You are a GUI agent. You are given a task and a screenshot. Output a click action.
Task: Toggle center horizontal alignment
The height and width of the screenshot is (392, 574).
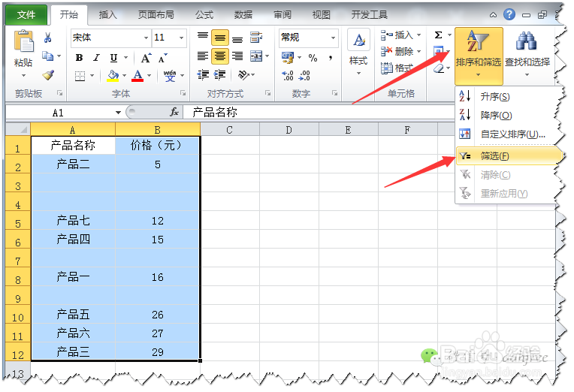(x=220, y=56)
